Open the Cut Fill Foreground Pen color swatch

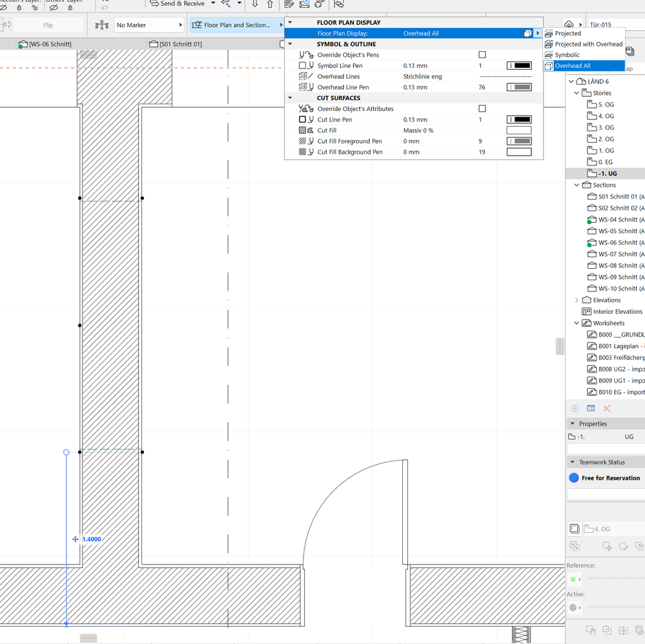(519, 141)
